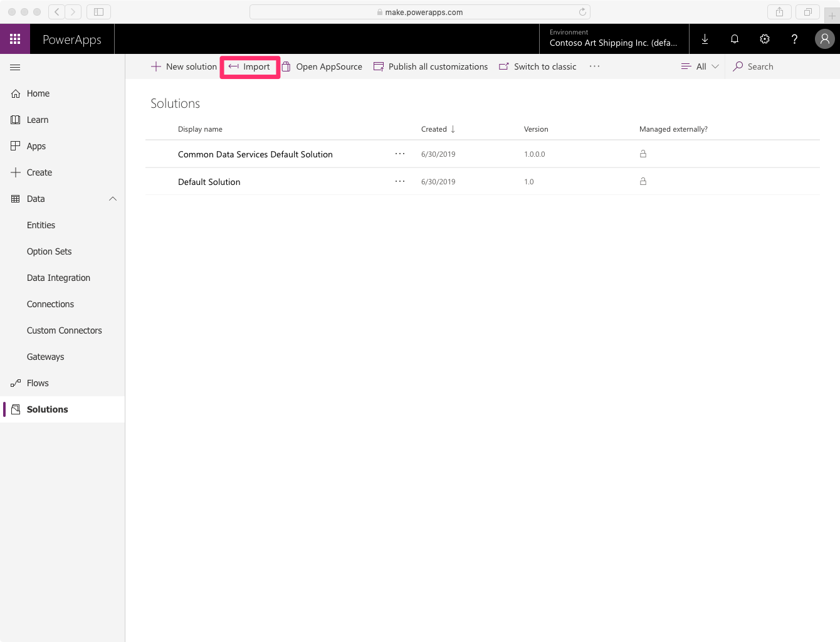Click lock icon for Common Data Services row
The width and height of the screenshot is (840, 642).
[x=643, y=154]
